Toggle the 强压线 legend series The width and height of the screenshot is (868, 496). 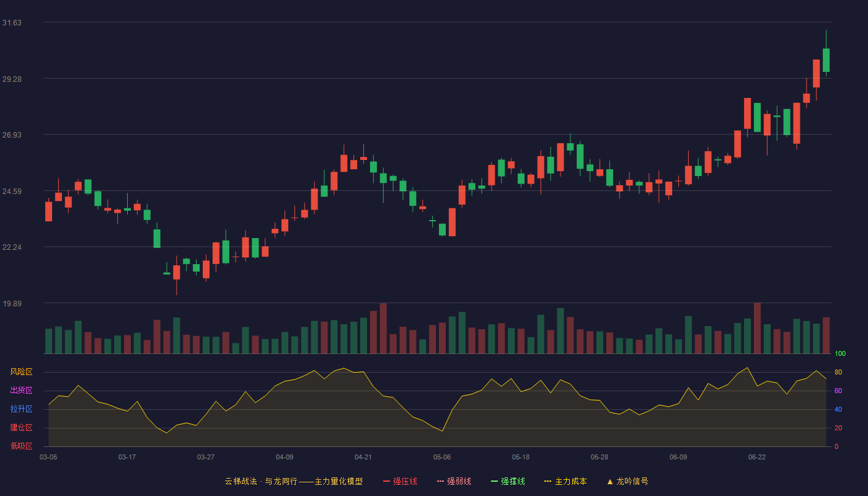[400, 481]
